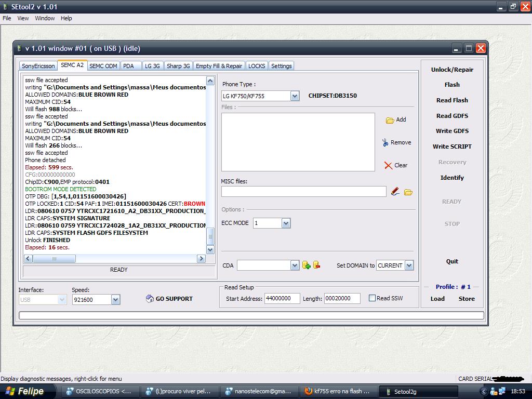Click the profile Store button
This screenshot has height=399, width=532.
[467, 299]
